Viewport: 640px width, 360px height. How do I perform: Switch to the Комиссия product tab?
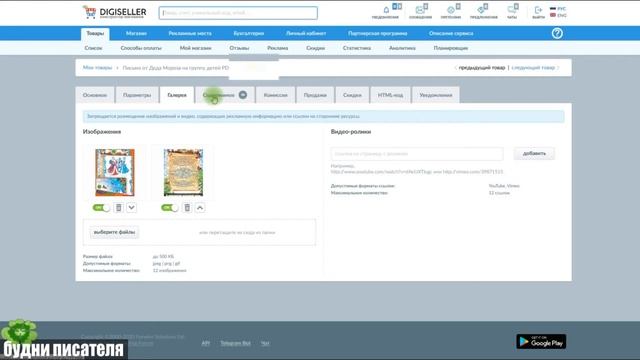276,95
